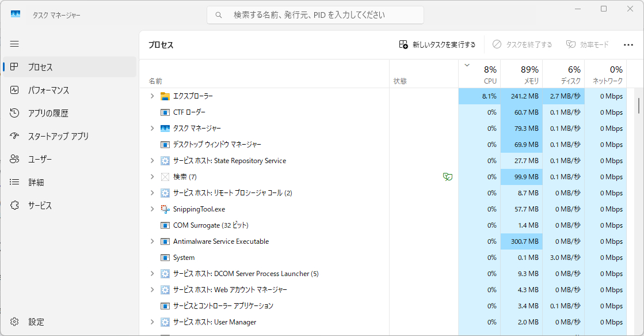Click the CTF ローダー process icon

pyautogui.click(x=165, y=112)
